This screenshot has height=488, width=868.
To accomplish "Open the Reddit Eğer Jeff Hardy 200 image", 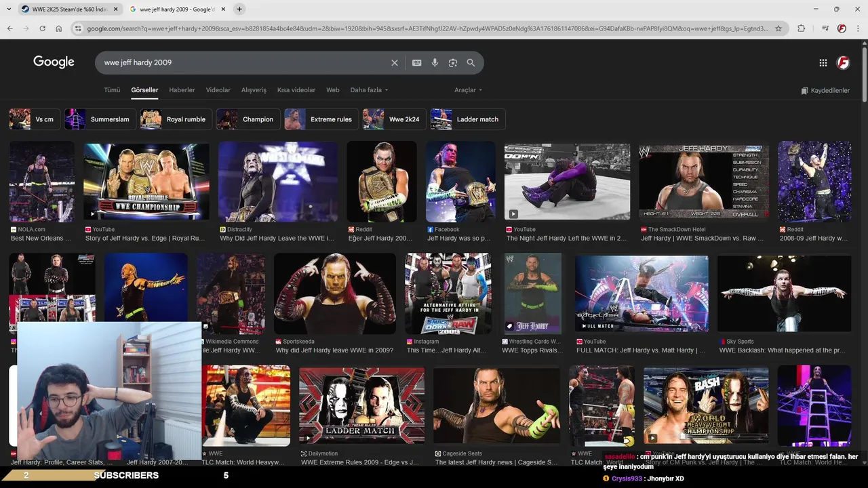I will coord(382,181).
